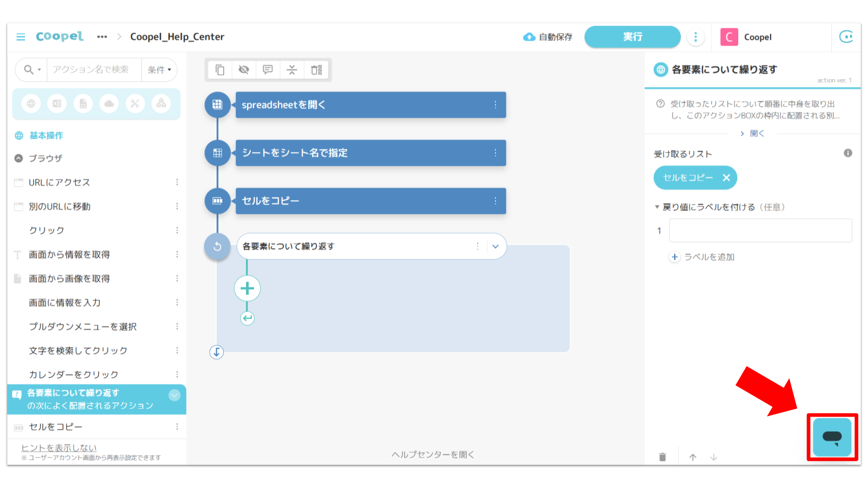868x488 pixels.
Task: Focus the label 1 input field
Action: (x=760, y=230)
